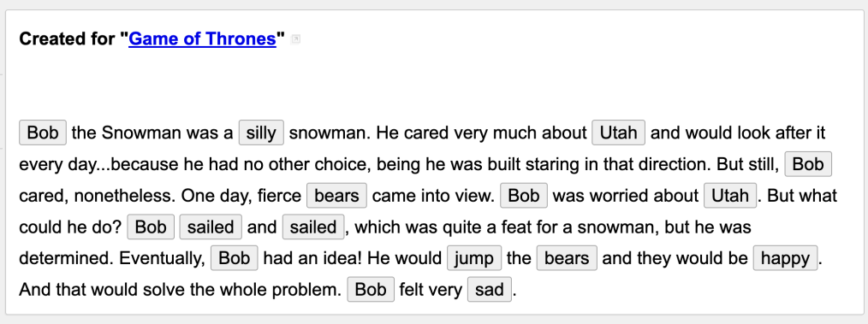Select the 'happy' word button

pos(785,258)
